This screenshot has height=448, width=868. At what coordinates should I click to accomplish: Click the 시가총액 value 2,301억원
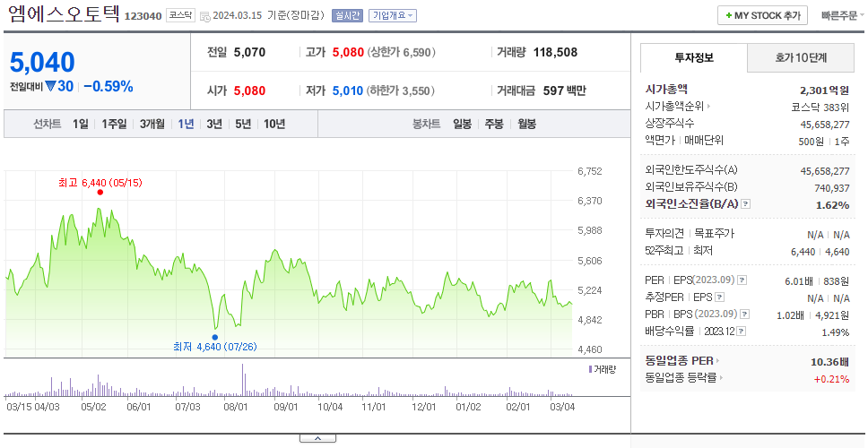[x=824, y=90]
